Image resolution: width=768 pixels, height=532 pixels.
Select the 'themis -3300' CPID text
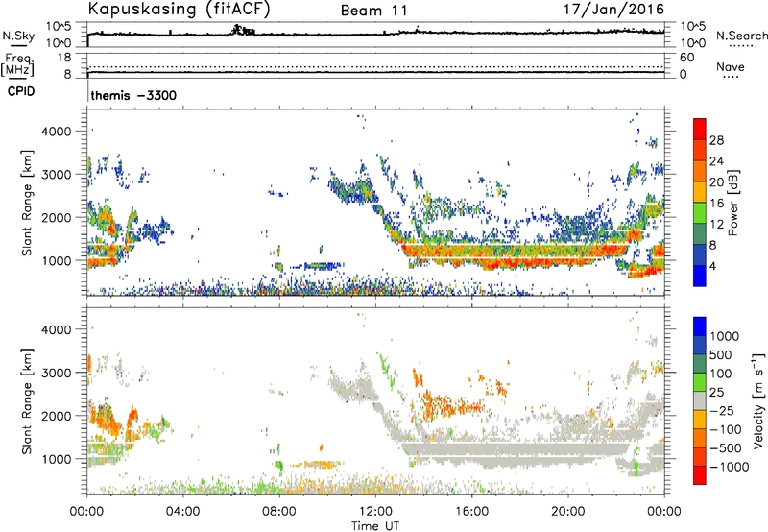133,95
